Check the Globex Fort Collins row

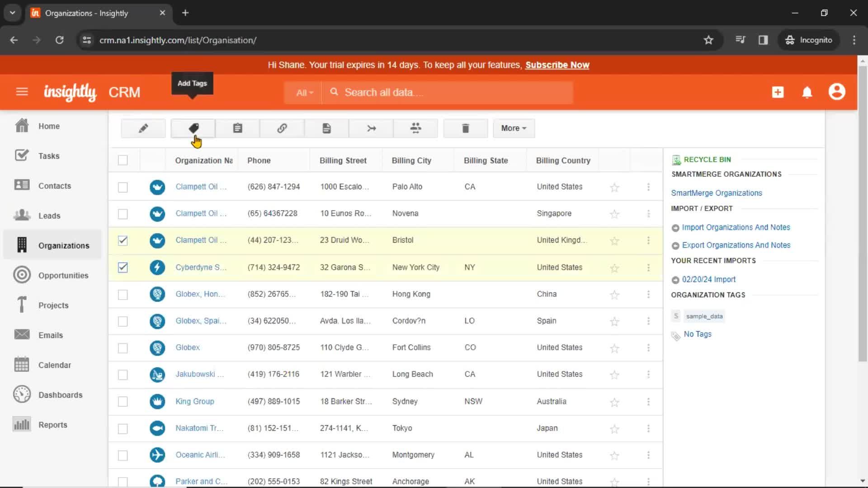123,348
